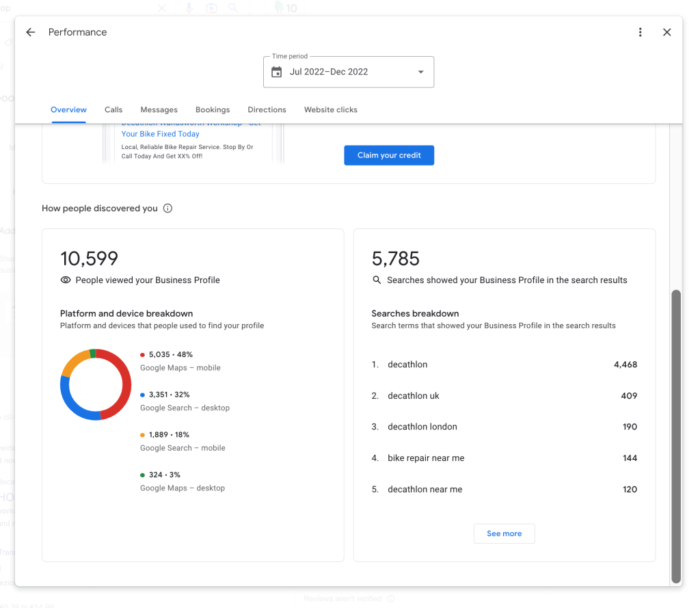Viewport: 700px width, 608px height.
Task: Click the 4,468 search count
Action: [x=625, y=365]
